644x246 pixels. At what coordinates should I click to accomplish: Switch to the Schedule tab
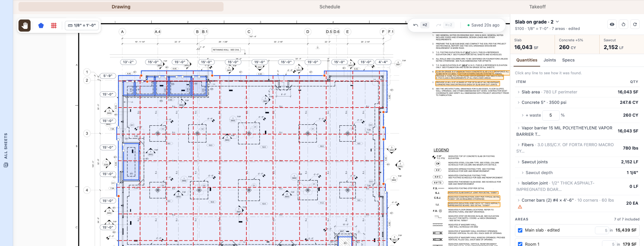click(330, 7)
